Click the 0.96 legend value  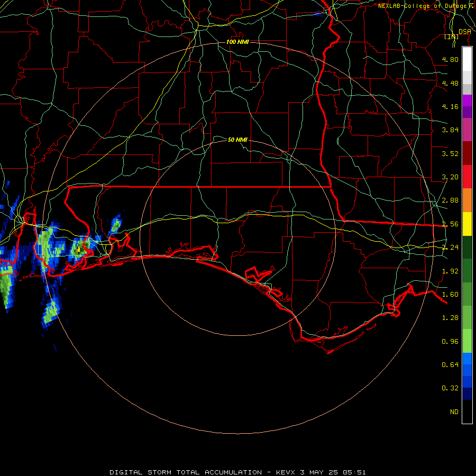tap(450, 342)
